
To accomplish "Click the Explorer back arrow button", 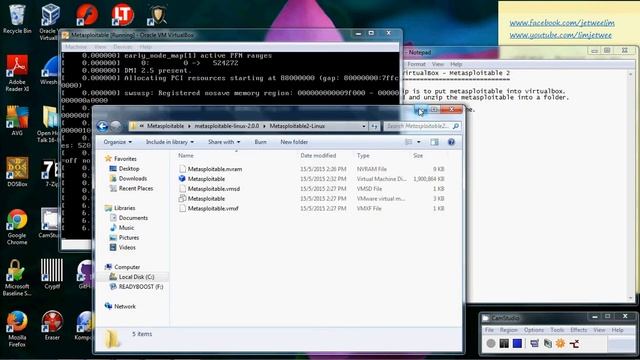I will tap(102, 126).
